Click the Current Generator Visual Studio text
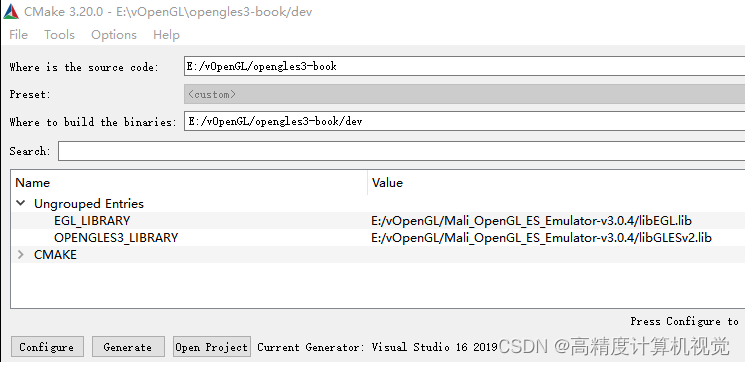Viewport: 745px width, 365px height. [x=377, y=347]
